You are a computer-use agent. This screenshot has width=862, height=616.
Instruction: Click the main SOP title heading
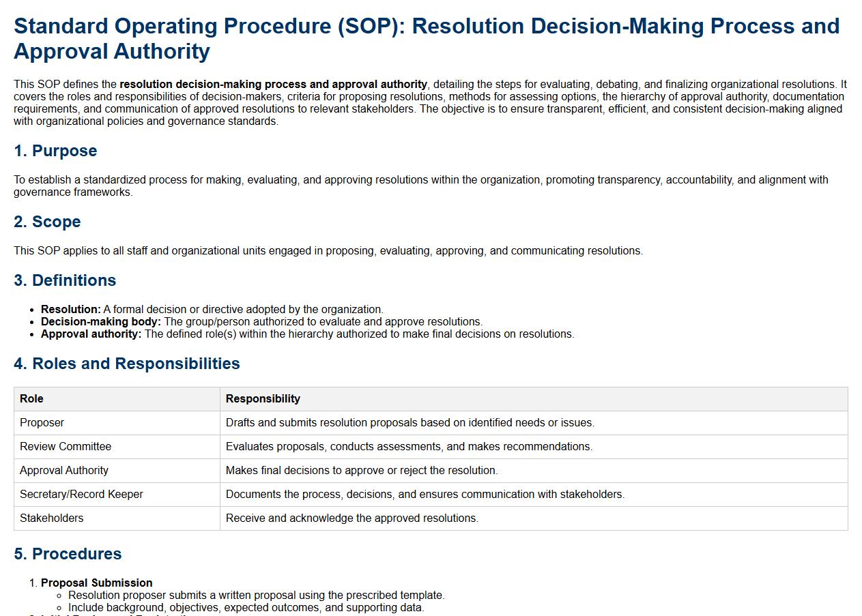coord(426,38)
